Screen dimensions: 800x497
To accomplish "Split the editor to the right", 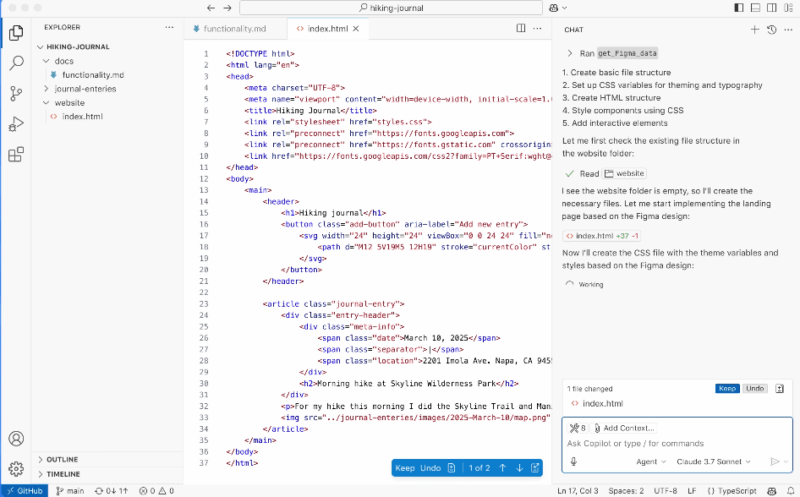I will click(x=521, y=28).
